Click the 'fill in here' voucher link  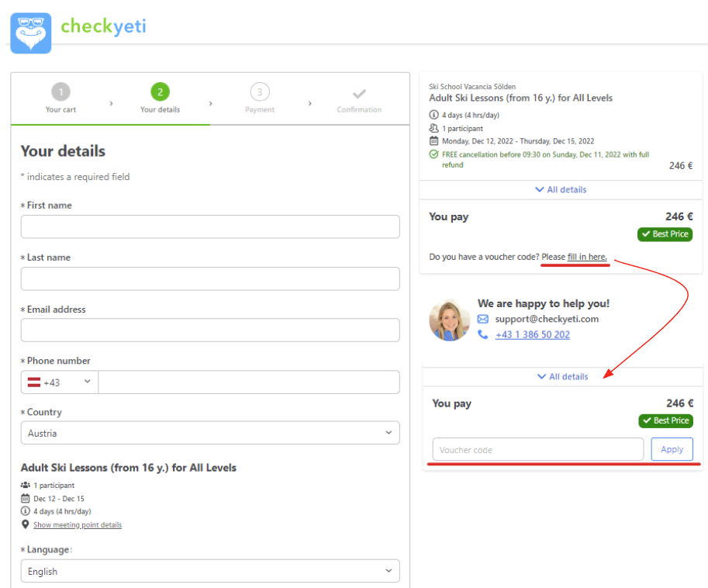[587, 257]
